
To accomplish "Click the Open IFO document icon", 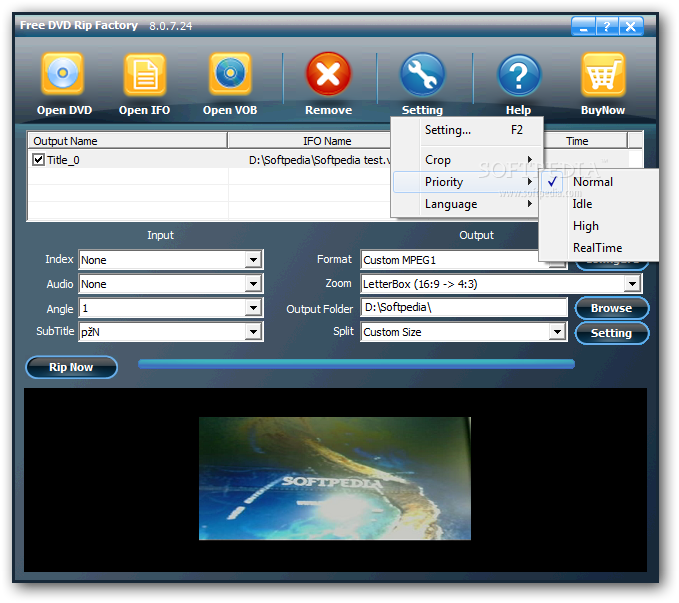I will (x=145, y=75).
